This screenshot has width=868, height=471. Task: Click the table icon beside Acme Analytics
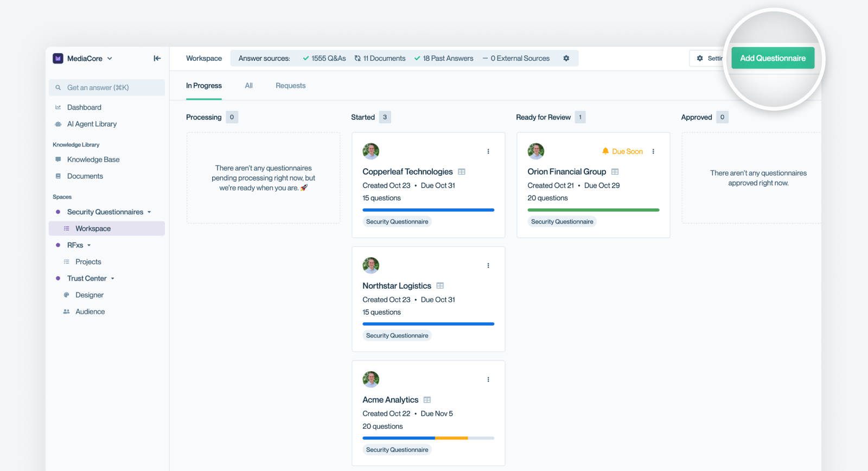tap(427, 400)
